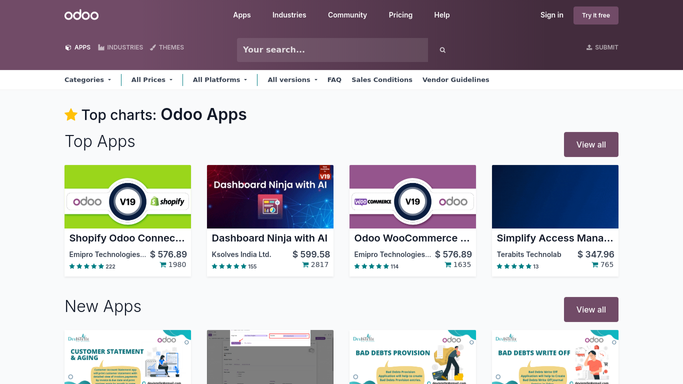Click the Odoo logo
This screenshot has height=384, width=683.
(x=81, y=15)
